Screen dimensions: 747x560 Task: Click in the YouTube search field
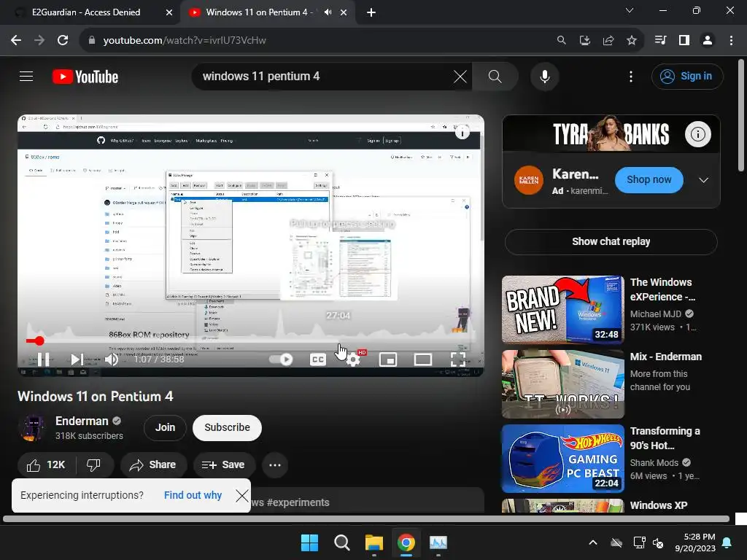324,76
